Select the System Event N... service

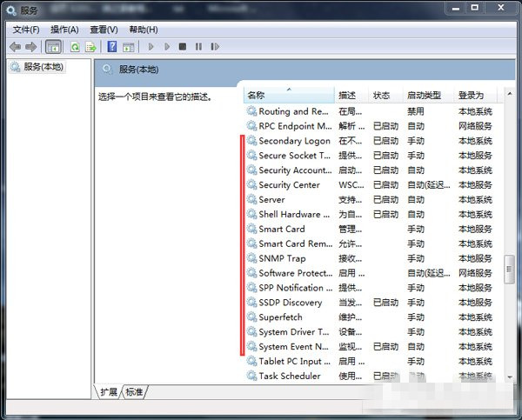tap(370, 346)
